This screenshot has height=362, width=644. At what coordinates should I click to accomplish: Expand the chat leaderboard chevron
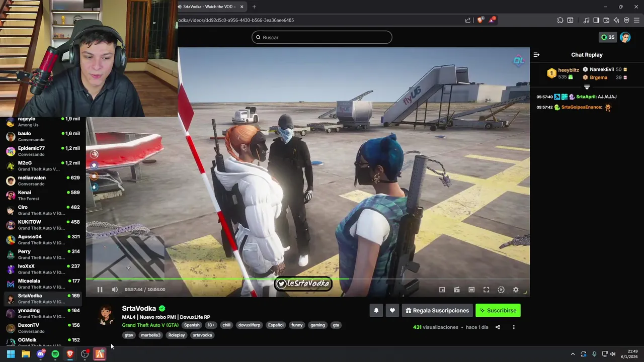587,87
